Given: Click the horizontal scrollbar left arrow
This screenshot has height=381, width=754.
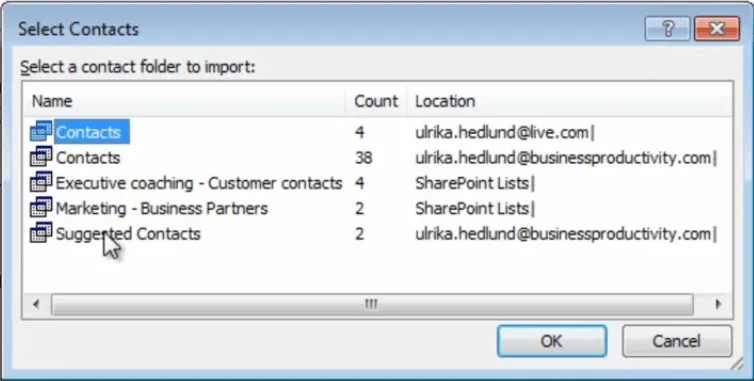Looking at the screenshot, I should tap(36, 304).
